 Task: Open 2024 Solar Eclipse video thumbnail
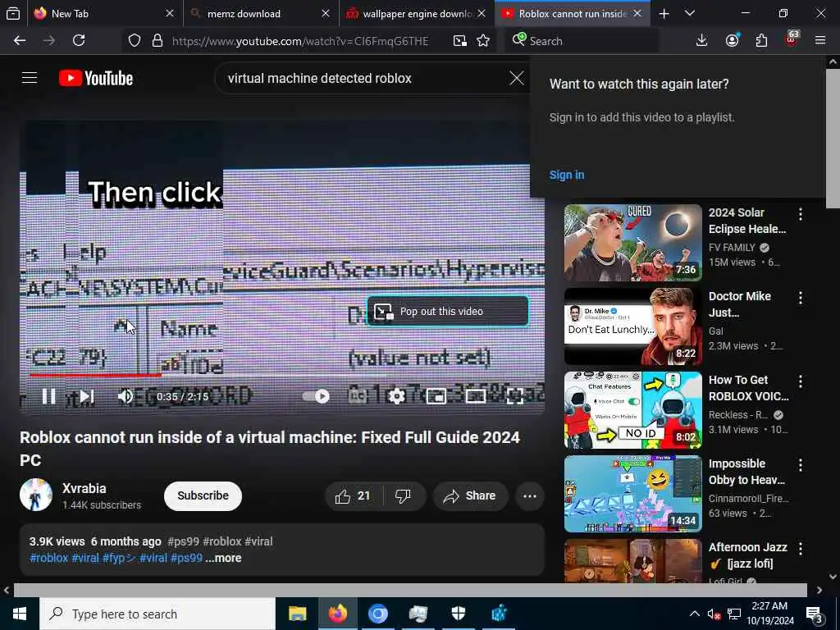(x=632, y=243)
